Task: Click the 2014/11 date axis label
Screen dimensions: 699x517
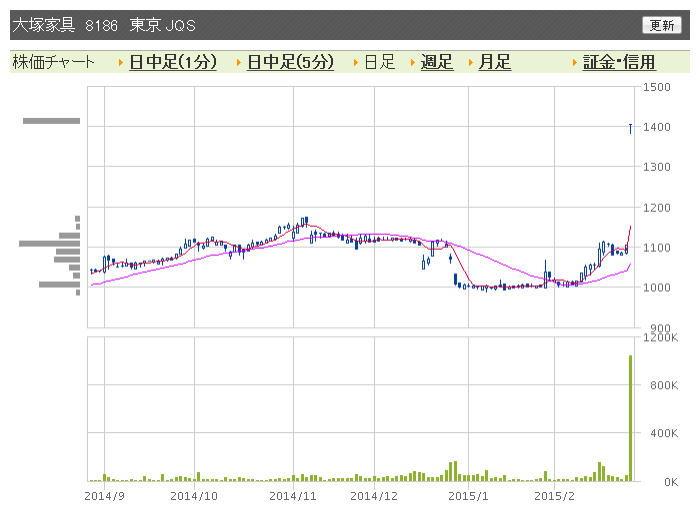Action: [293, 496]
